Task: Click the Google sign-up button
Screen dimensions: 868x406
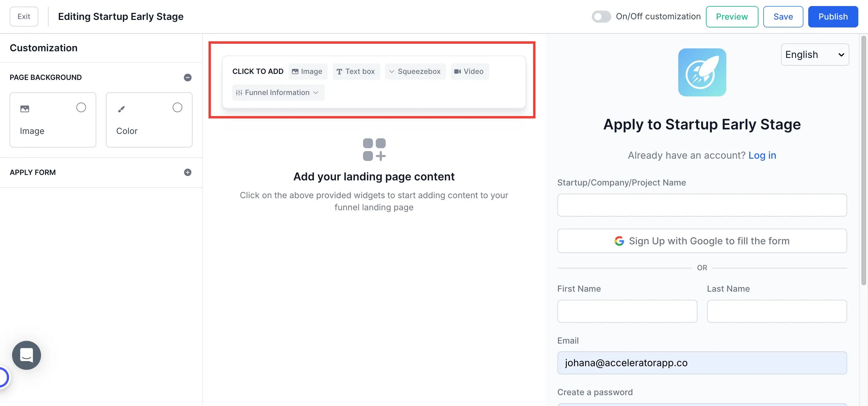Action: click(702, 241)
